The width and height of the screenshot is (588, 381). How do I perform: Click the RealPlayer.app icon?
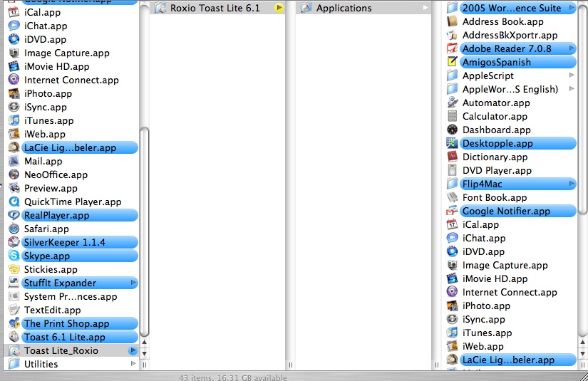(x=14, y=215)
